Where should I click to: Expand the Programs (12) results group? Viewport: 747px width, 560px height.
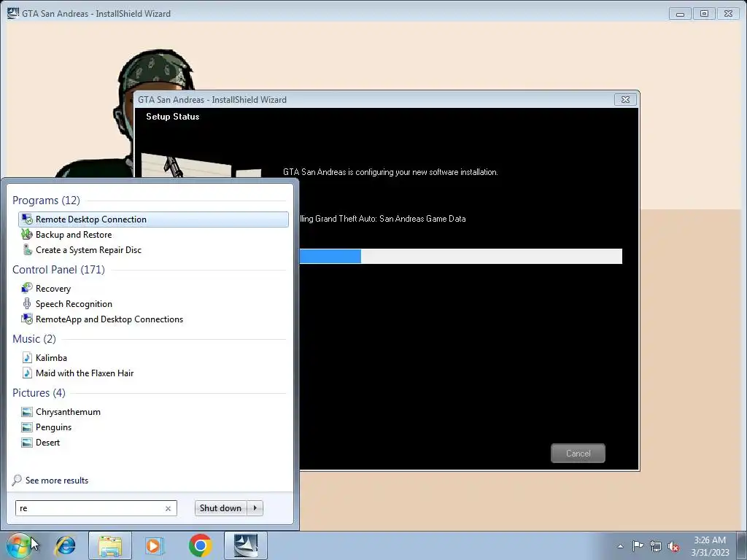pyautogui.click(x=46, y=201)
